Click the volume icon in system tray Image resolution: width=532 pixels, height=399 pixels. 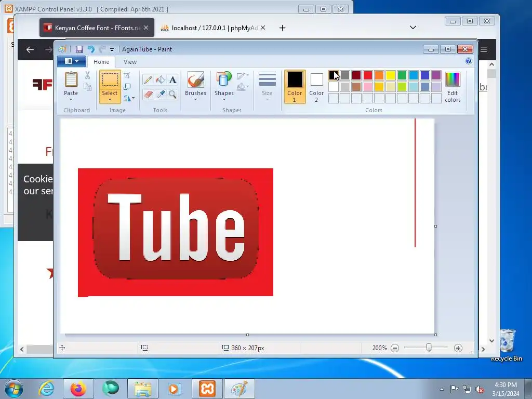coord(480,390)
